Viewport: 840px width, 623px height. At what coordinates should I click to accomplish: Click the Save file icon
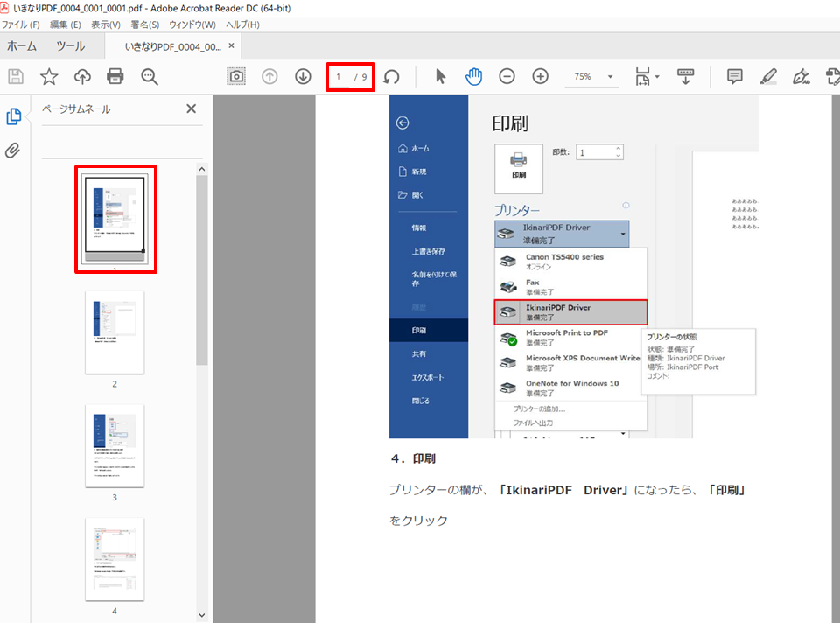click(x=16, y=77)
